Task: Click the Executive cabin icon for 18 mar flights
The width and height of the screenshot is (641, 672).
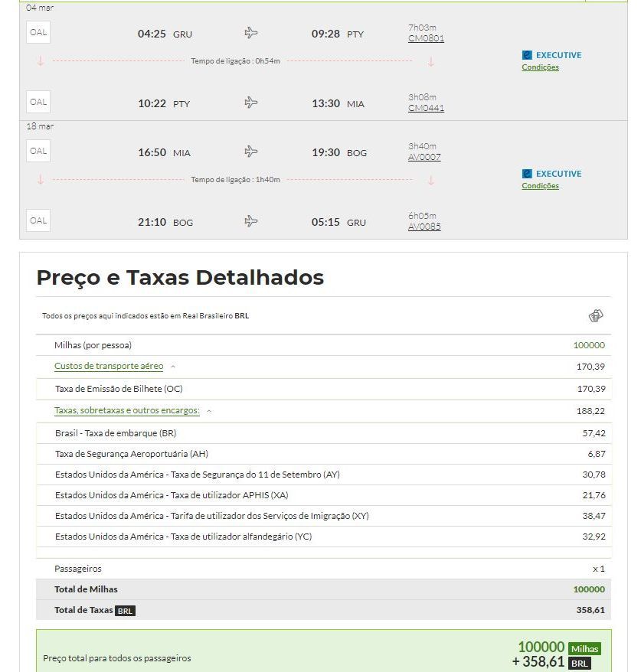Action: [527, 174]
